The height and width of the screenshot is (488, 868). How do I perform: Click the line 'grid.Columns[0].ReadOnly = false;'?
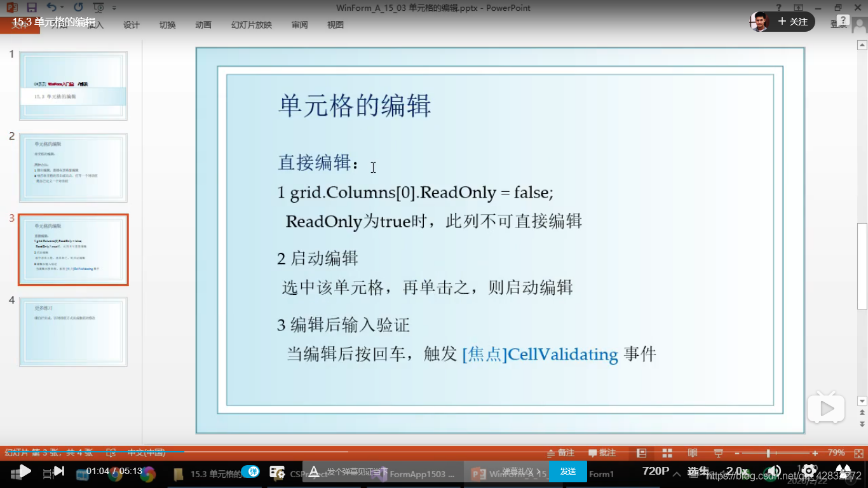[x=422, y=192]
